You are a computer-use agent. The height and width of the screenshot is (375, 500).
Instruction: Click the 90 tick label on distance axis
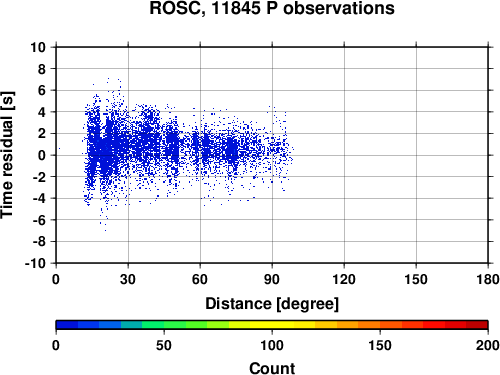[272, 279]
